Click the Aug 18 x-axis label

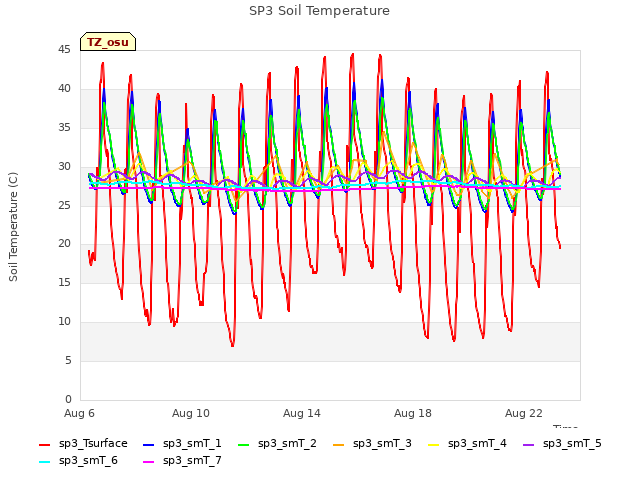click(x=413, y=413)
